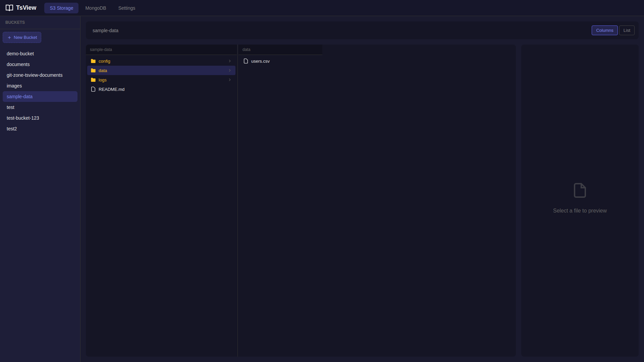The width and height of the screenshot is (644, 362).
Task: Click the users.csv file icon
Action: coord(246,61)
